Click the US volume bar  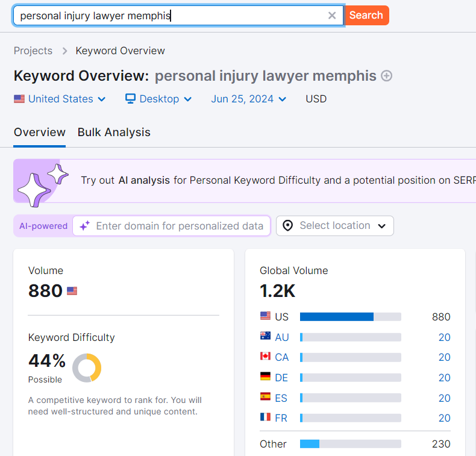(x=350, y=317)
